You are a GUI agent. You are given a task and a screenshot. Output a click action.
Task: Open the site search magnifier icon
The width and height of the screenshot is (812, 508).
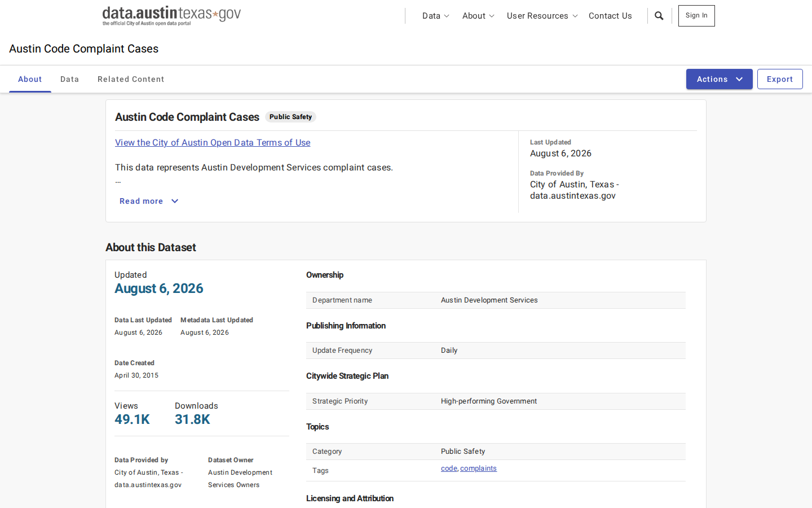[659, 16]
